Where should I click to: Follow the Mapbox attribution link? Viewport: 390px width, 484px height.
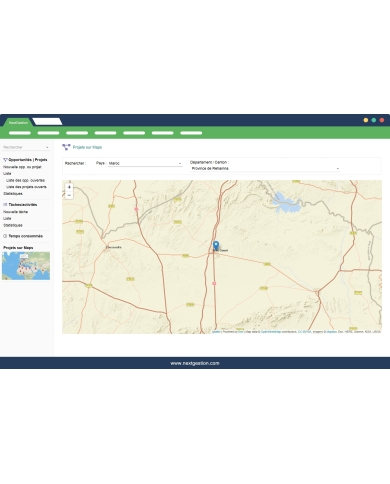[331, 332]
